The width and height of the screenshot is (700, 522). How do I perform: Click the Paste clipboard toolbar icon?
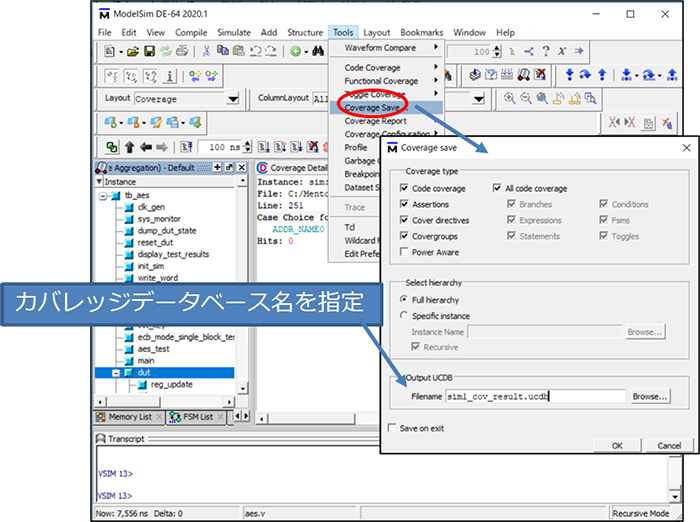click(x=239, y=50)
